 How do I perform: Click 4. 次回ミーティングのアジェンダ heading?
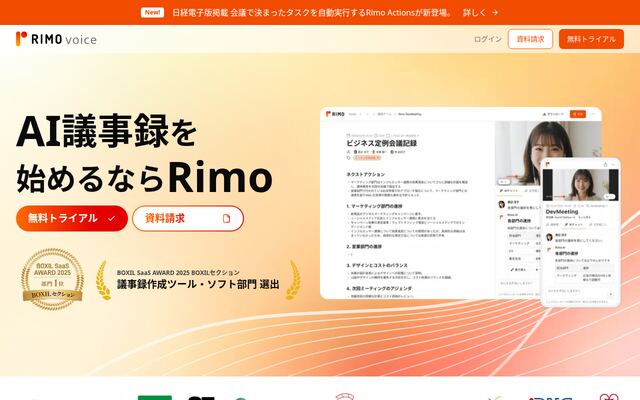(379, 288)
